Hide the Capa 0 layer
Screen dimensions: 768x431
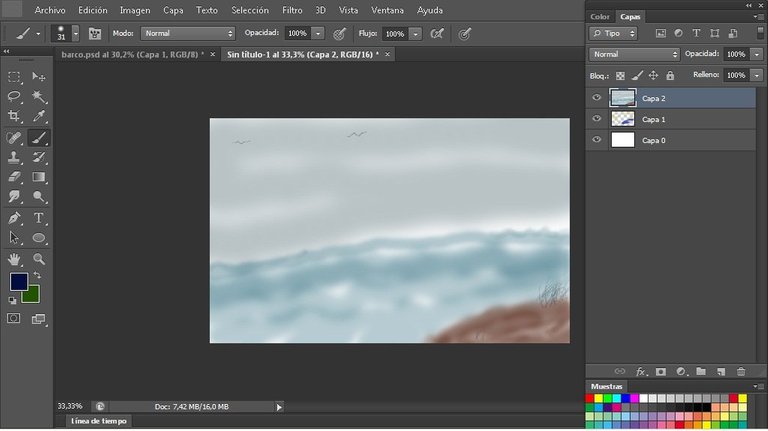coord(597,140)
